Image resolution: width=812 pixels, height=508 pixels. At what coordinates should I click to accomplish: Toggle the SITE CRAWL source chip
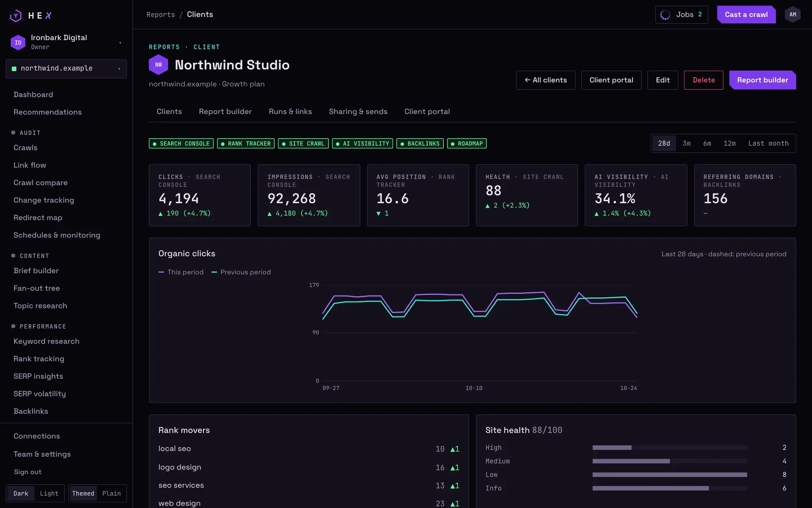click(303, 143)
